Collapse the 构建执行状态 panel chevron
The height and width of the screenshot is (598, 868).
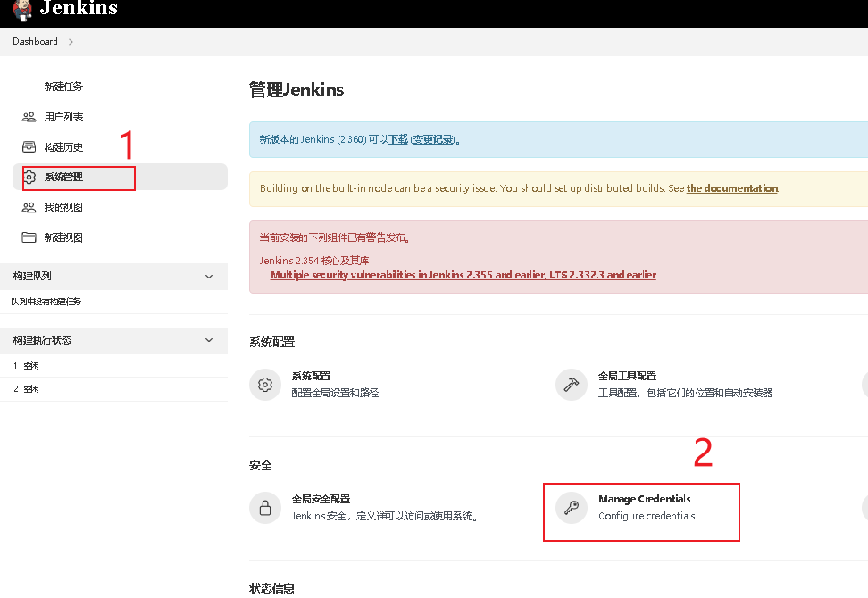(x=209, y=340)
